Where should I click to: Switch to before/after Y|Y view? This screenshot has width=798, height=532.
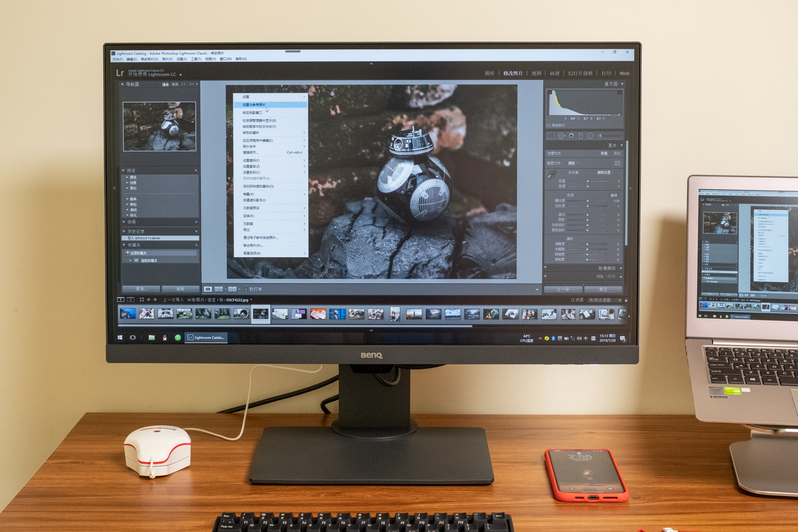(232, 289)
